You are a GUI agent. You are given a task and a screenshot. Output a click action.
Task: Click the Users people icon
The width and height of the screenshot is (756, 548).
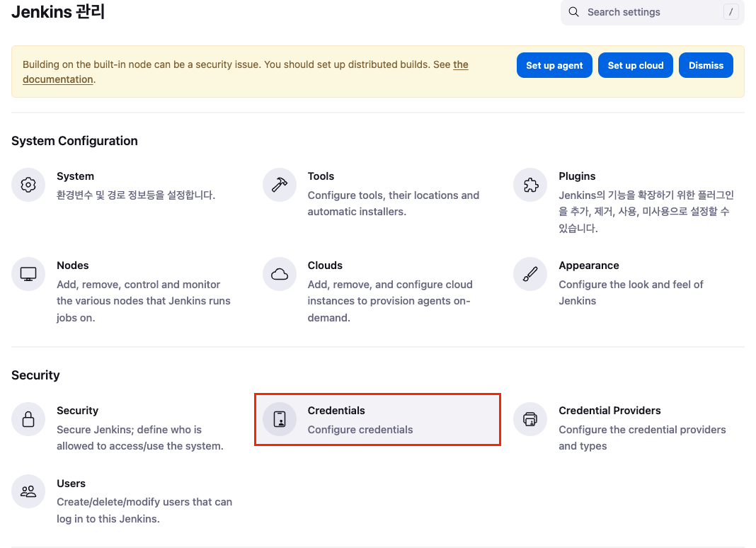coord(28,491)
